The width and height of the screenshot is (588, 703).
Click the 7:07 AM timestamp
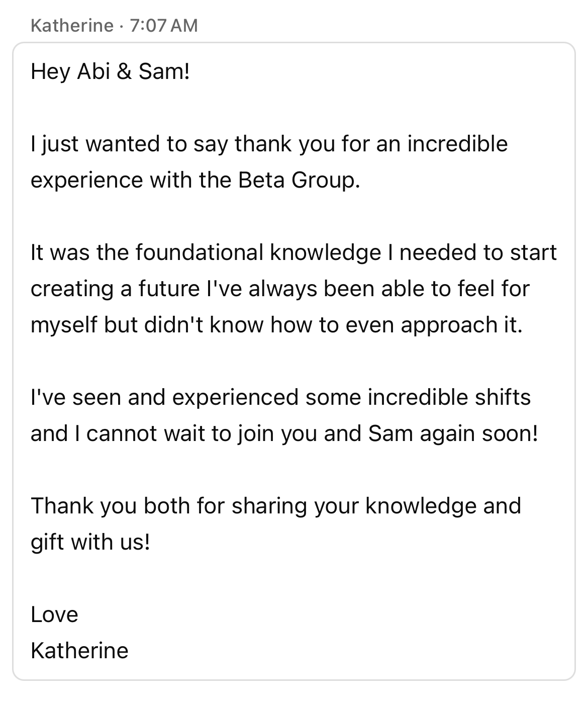pos(164,25)
